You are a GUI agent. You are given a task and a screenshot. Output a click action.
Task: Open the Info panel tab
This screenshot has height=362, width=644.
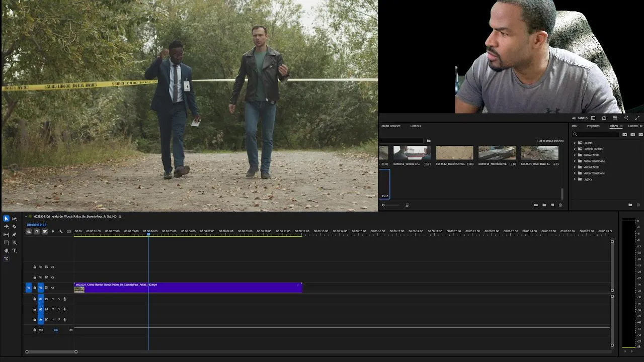[x=574, y=126]
